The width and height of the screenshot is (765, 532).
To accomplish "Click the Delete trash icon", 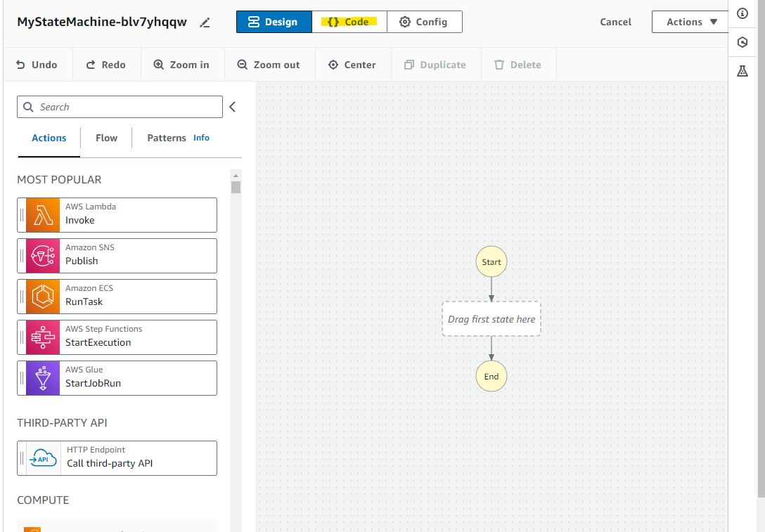I will tap(499, 65).
